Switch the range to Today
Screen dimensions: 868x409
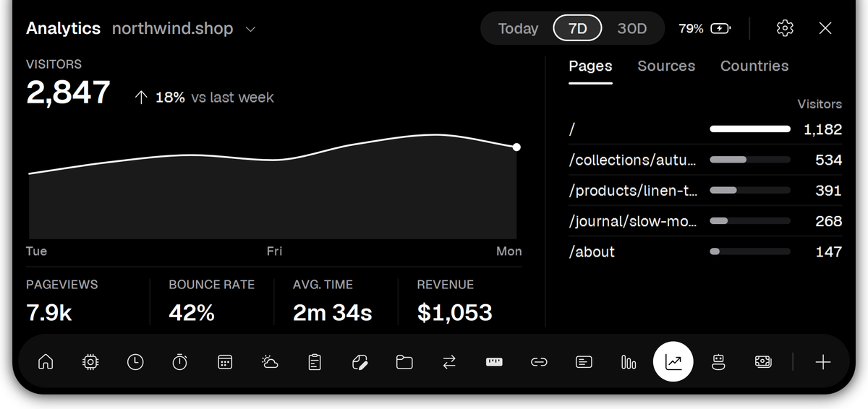tap(518, 29)
